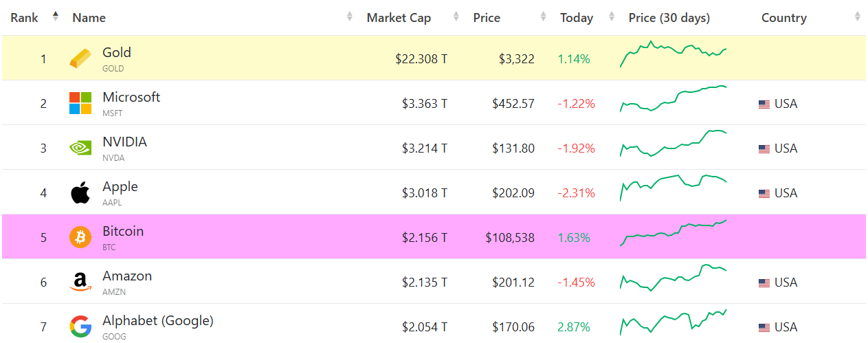View Gold 30-day price sparkline
Image resolution: width=868 pixels, height=343 pixels.
click(x=674, y=54)
